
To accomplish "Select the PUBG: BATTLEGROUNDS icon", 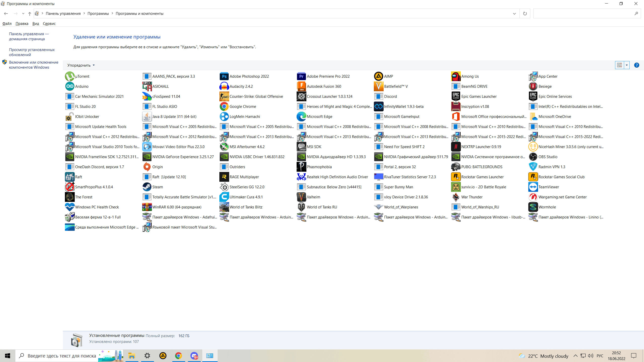I will click(456, 167).
